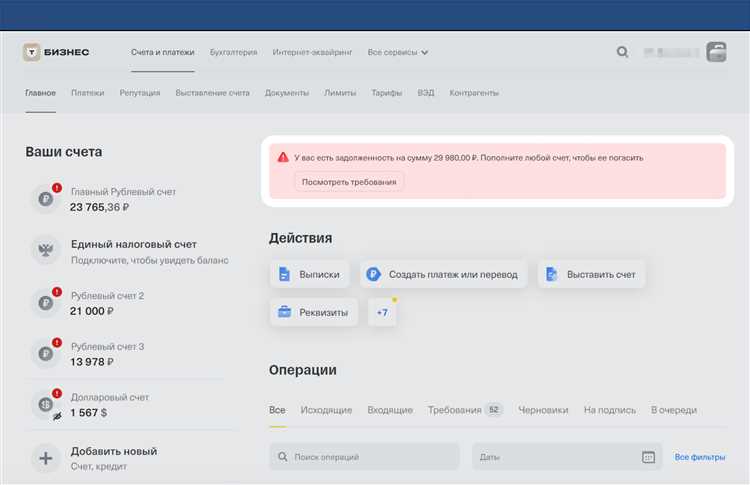Select balance 23 765,36 ₽
This screenshot has width=750, height=485.
point(99,207)
